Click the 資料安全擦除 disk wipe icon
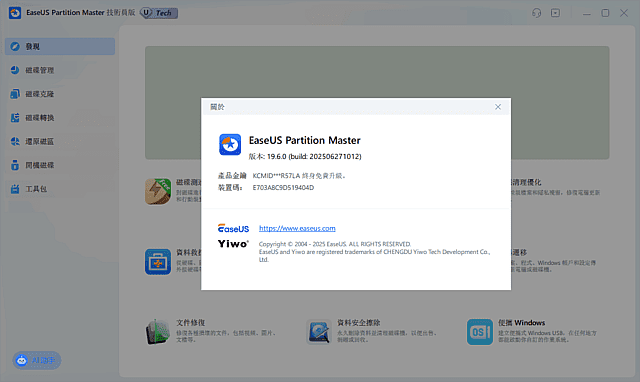This screenshot has width=640, height=382. tap(319, 332)
